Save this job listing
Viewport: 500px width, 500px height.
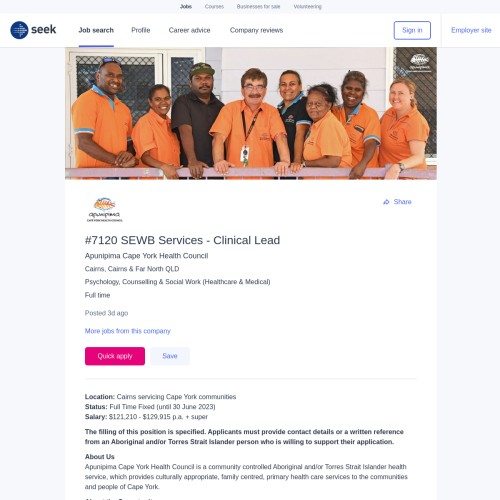pyautogui.click(x=170, y=356)
